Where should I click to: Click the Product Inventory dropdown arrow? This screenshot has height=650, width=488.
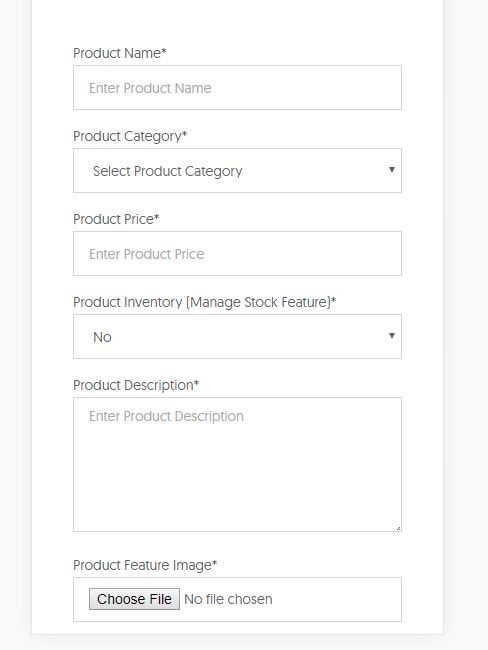coord(391,335)
